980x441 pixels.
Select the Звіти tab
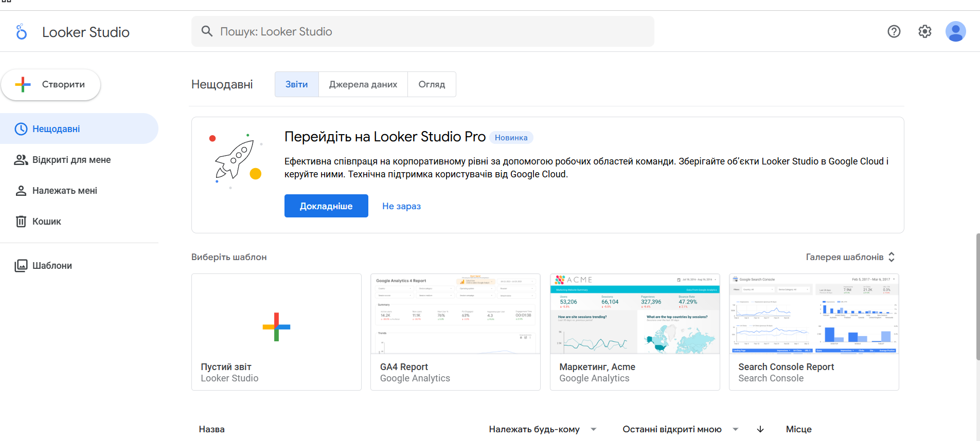(x=297, y=84)
